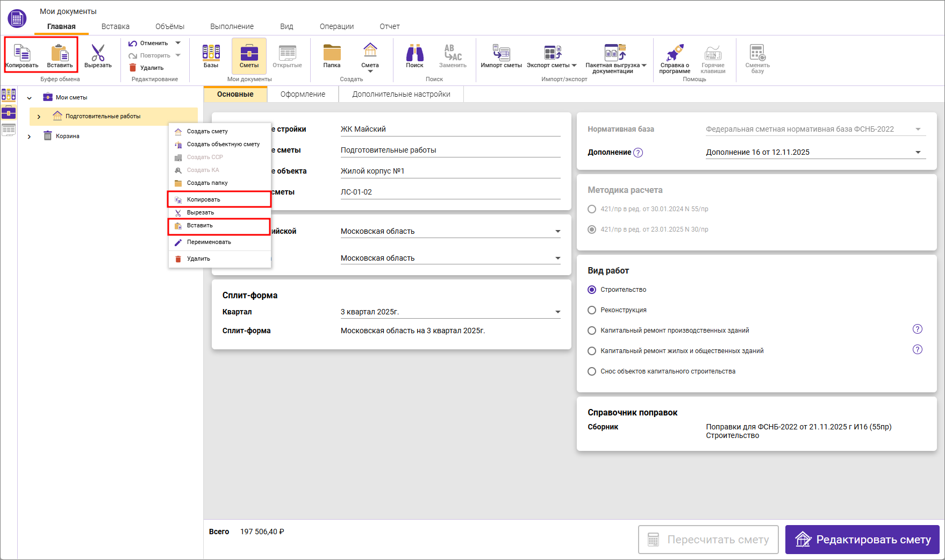Image resolution: width=945 pixels, height=560 pixels.
Task: Select Снос объектов капитального строительства option
Action: [x=592, y=371]
